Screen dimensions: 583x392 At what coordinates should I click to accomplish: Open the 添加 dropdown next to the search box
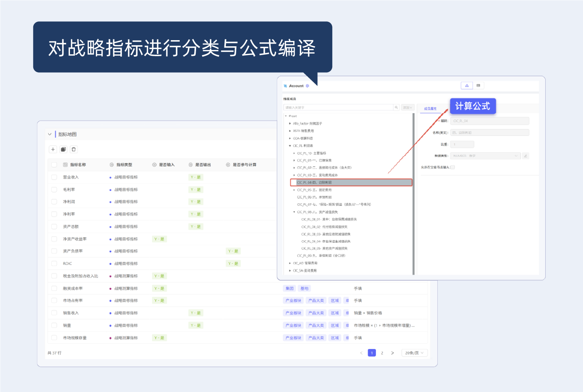tap(408, 107)
